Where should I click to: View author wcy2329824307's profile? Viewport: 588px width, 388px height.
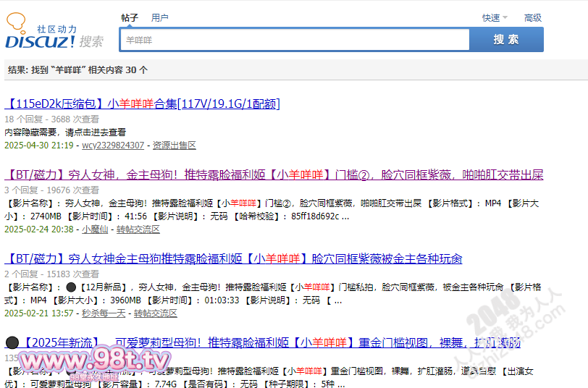(112, 145)
